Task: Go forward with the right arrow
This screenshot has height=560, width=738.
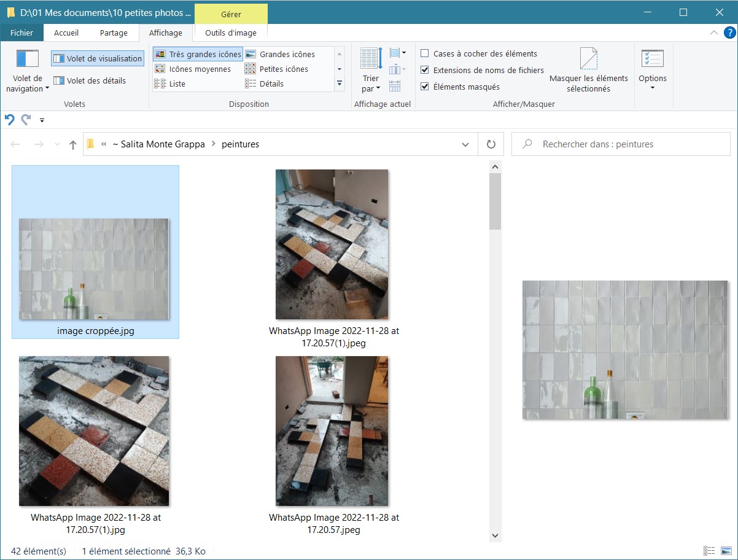Action: click(38, 144)
